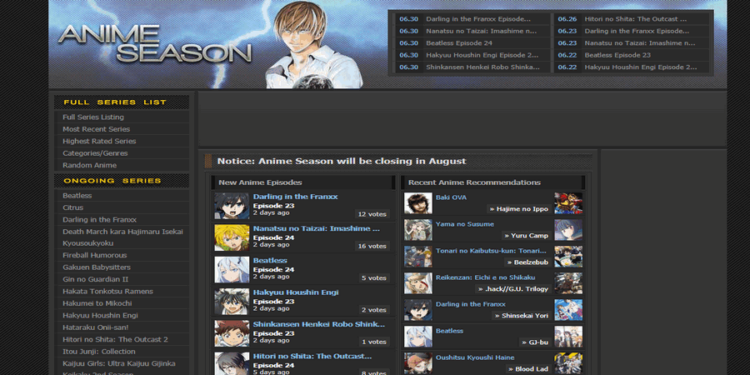The height and width of the screenshot is (375, 750).
Task: Click the Anime Season logo
Action: coord(154,44)
